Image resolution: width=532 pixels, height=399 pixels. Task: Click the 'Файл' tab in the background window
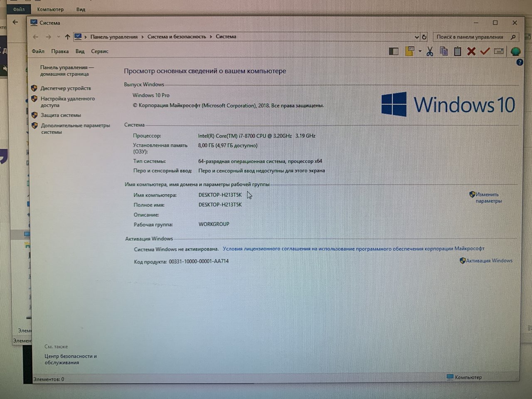pos(19,9)
